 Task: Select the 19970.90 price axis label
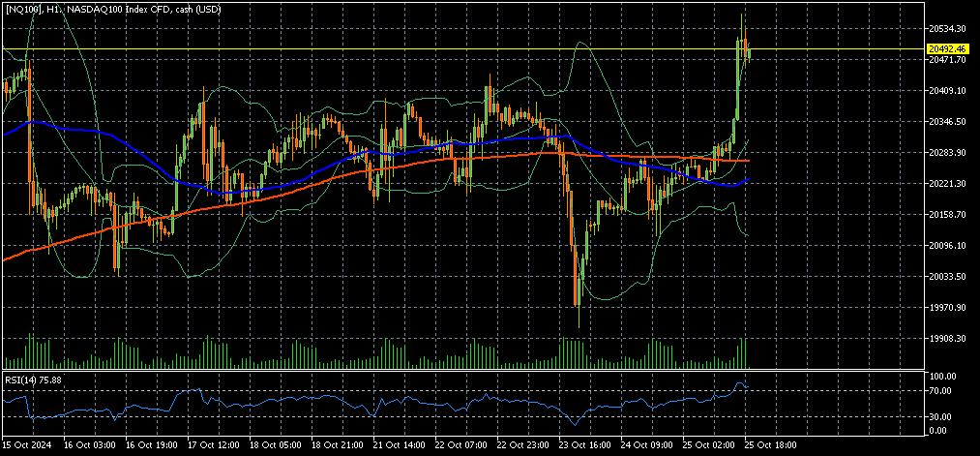(x=947, y=308)
